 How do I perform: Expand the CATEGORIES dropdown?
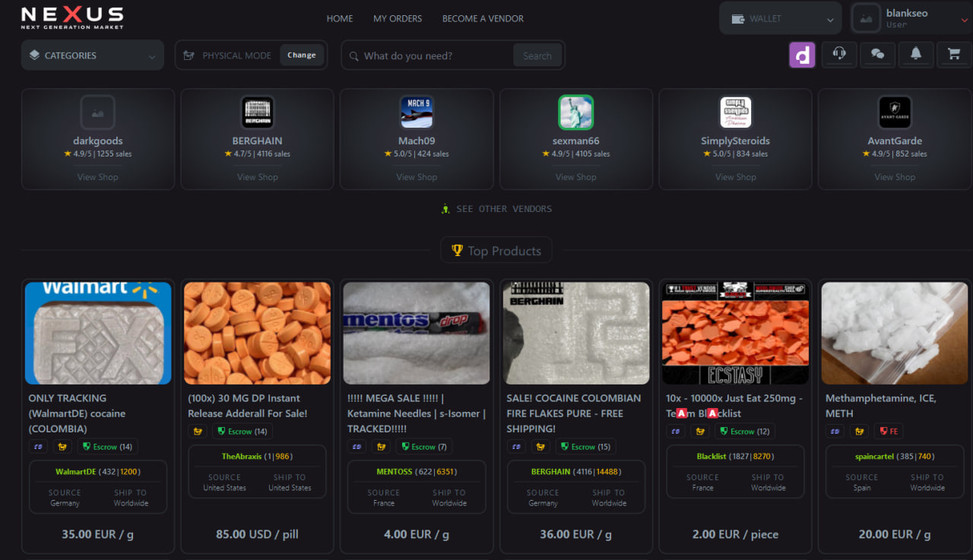93,55
